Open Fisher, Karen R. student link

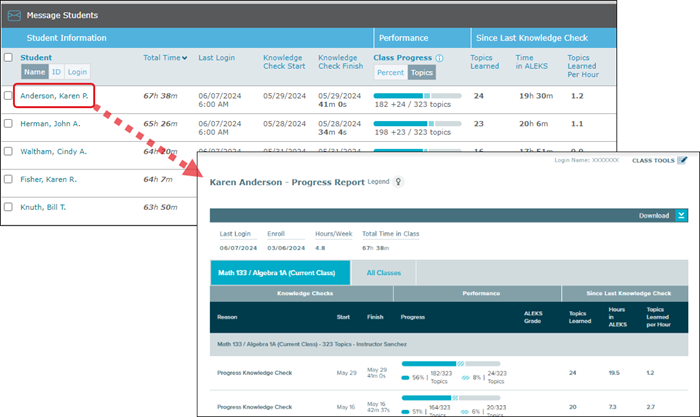pyautogui.click(x=48, y=180)
